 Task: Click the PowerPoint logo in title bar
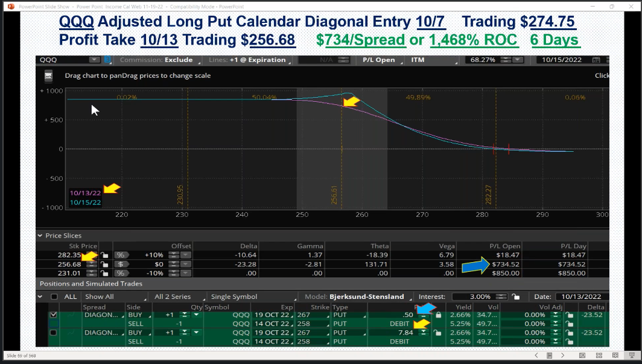coord(11,7)
